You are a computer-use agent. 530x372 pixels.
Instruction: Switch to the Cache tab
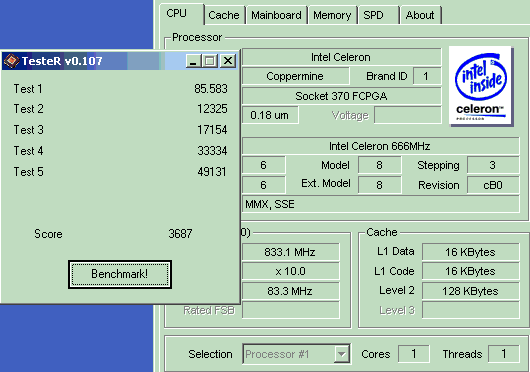point(224,15)
